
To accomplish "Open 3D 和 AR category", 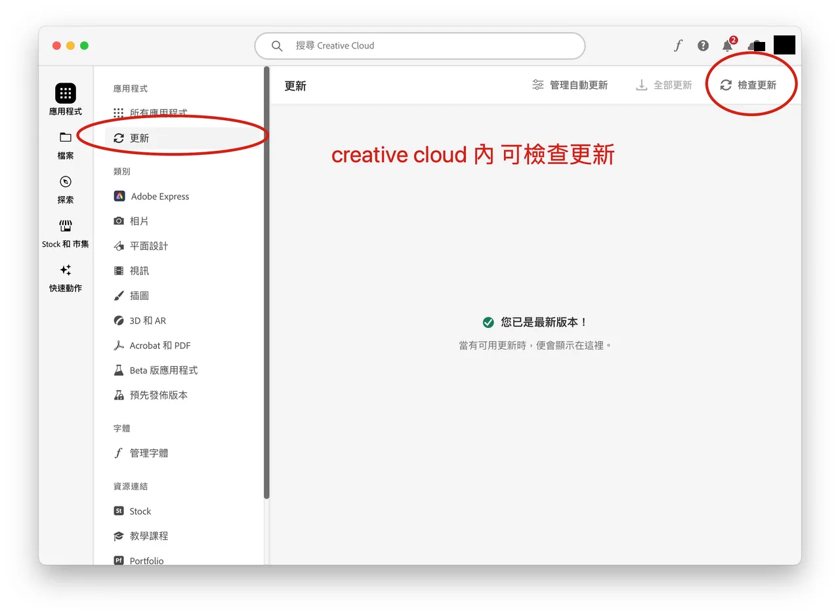I will point(185,321).
